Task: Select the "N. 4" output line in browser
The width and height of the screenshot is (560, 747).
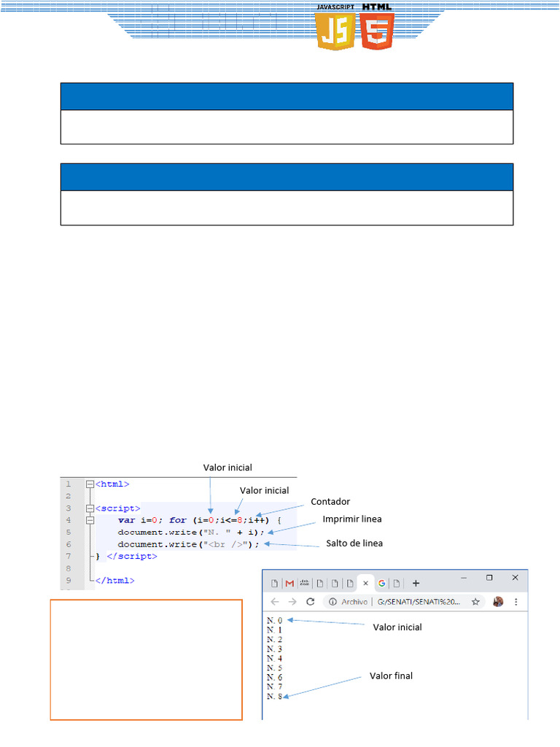Action: click(x=274, y=659)
